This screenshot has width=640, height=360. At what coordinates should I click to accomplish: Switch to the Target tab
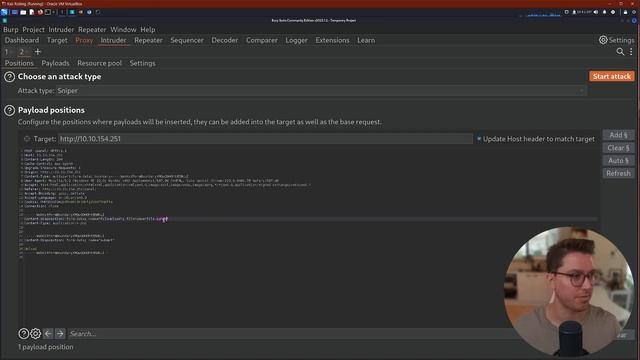57,40
